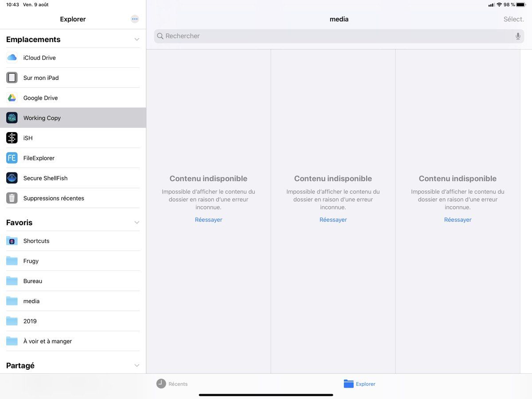
Task: Collapse the Emplacements section
Action: tap(137, 39)
